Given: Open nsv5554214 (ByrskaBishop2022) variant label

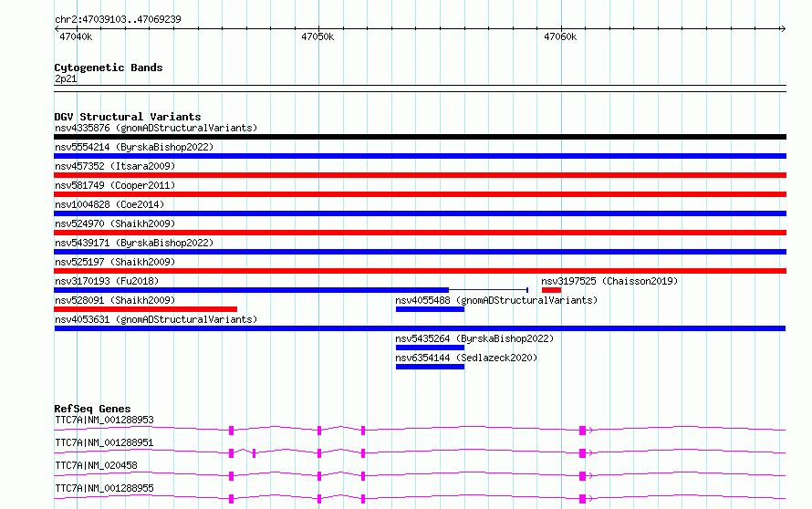Looking at the screenshot, I should pyautogui.click(x=134, y=147).
